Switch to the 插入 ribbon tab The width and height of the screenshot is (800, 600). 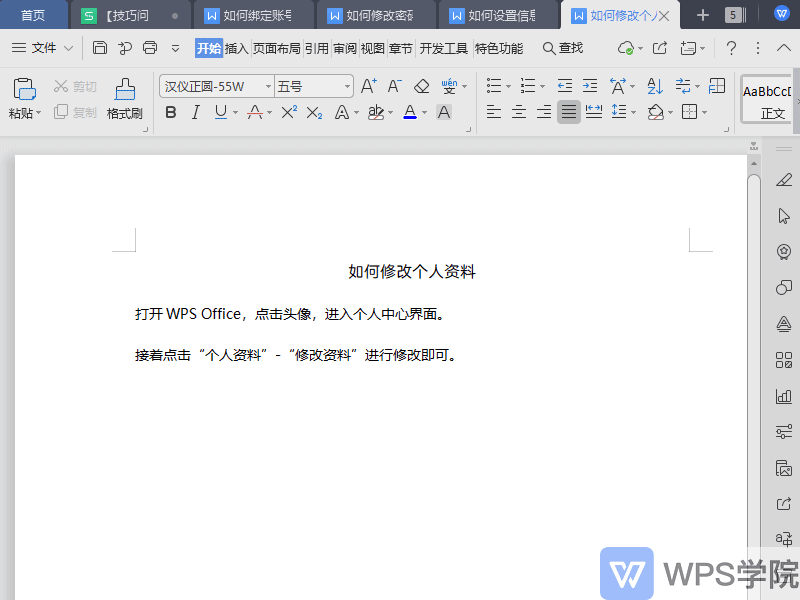[237, 48]
